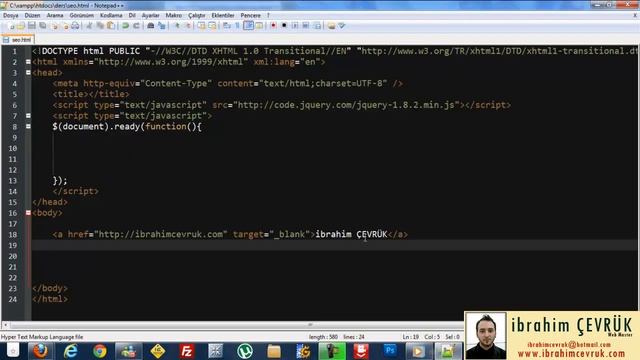Start macro recording with red dot icon
The width and height of the screenshot is (640, 360).
pos(273,26)
